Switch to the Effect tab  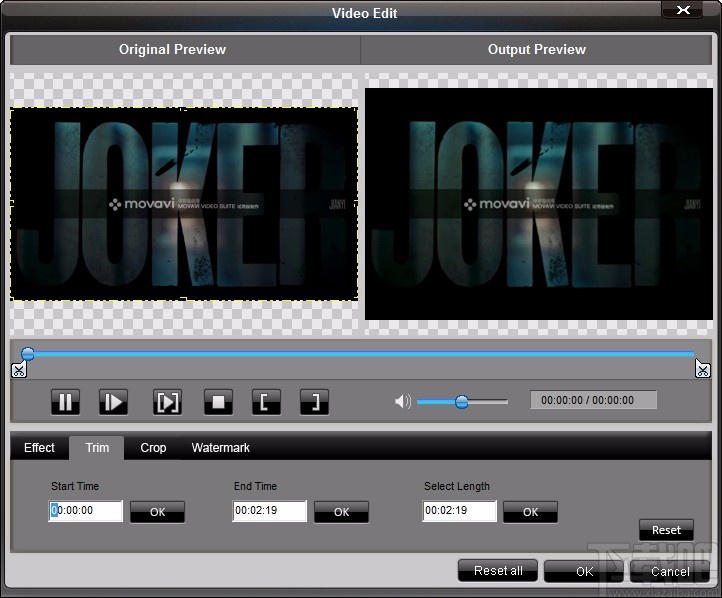click(x=39, y=448)
